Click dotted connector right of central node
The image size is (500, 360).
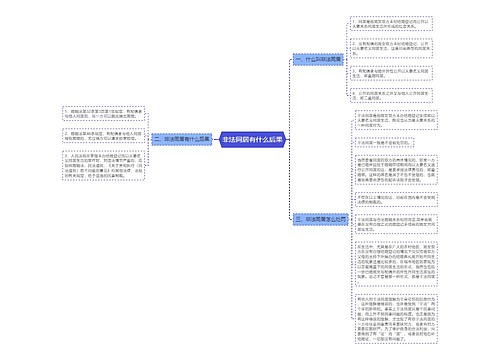(289, 139)
